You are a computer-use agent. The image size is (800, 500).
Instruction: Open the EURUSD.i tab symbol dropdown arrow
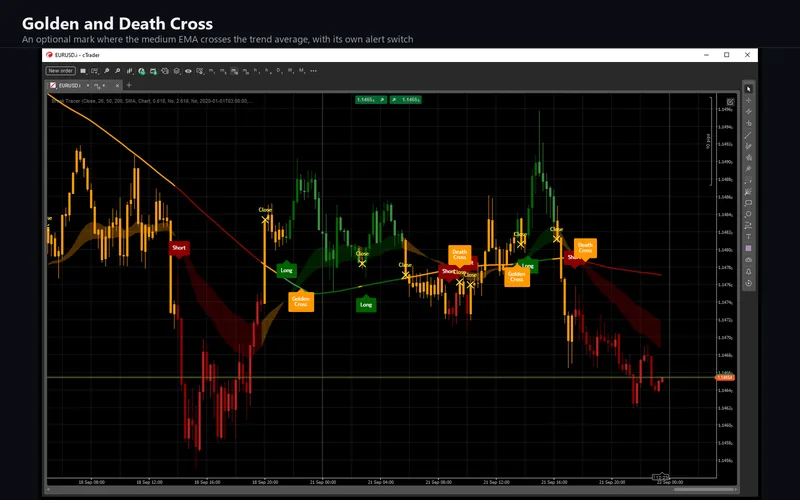click(88, 85)
